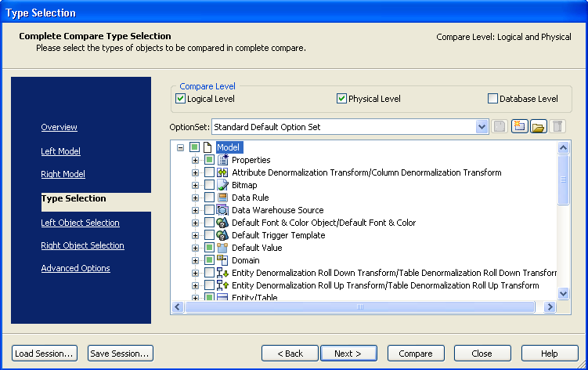The image size is (588, 370).
Task: Click the vertical scrollbar down arrow
Action: [563, 293]
